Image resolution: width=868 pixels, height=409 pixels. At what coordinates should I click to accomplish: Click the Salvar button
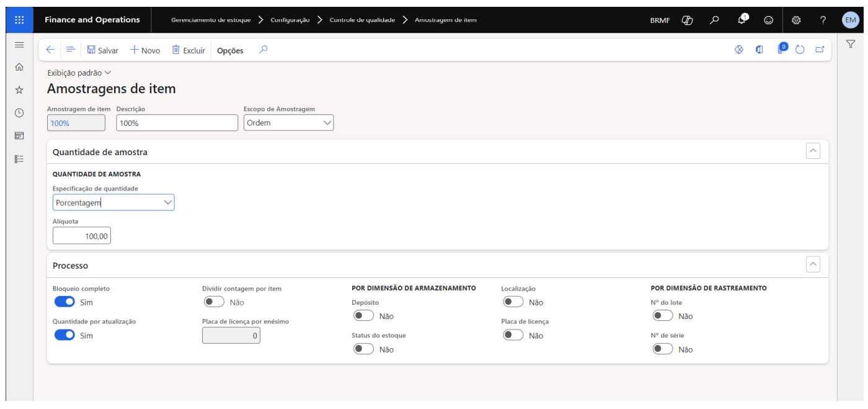tap(102, 50)
